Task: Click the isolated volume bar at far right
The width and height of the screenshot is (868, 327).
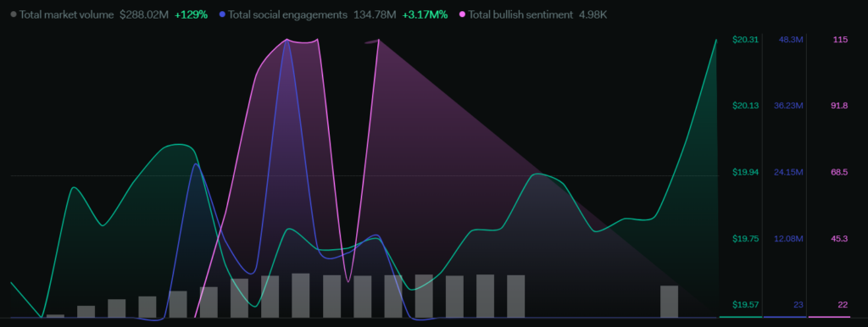Action: 670,302
